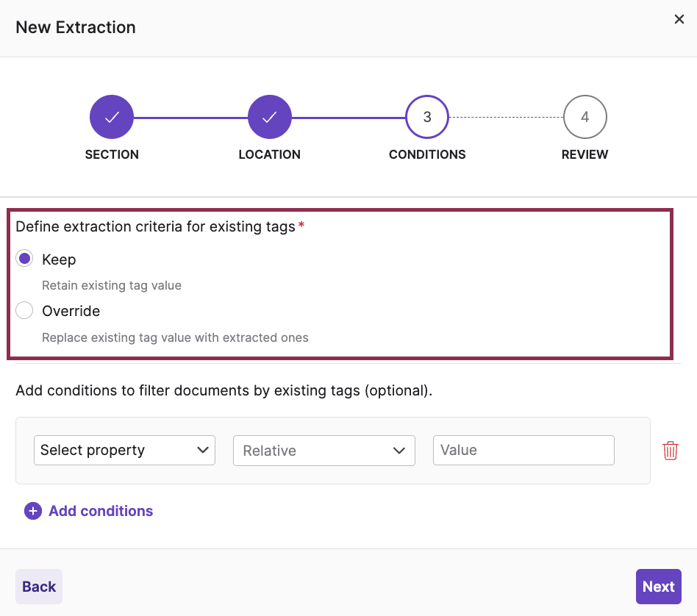Image resolution: width=697 pixels, height=616 pixels.
Task: Open the Select property dropdown
Action: coord(124,450)
